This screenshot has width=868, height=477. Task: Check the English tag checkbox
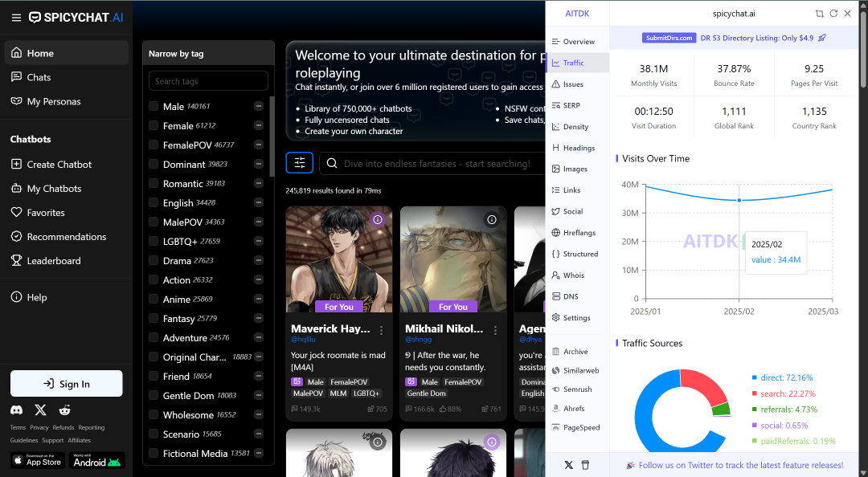coord(154,202)
